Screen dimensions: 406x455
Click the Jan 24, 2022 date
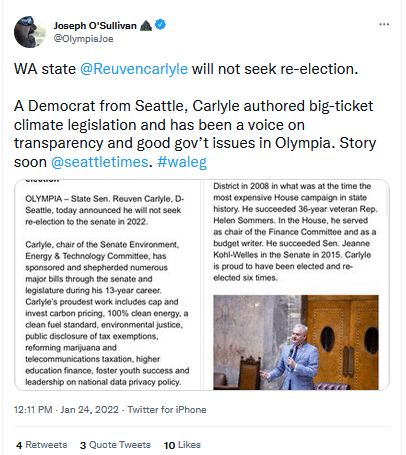(x=89, y=409)
